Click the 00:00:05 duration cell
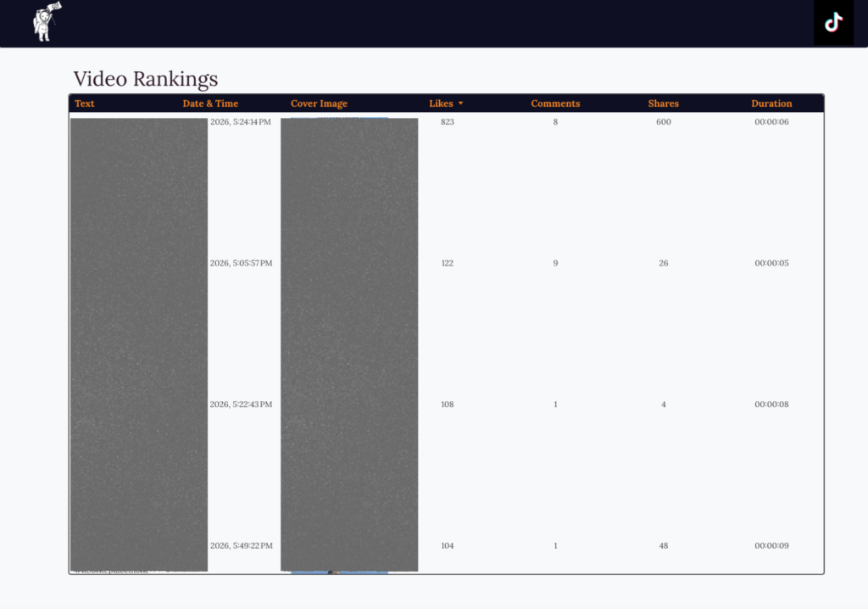Viewport: 868px width, 609px height. coord(771,263)
